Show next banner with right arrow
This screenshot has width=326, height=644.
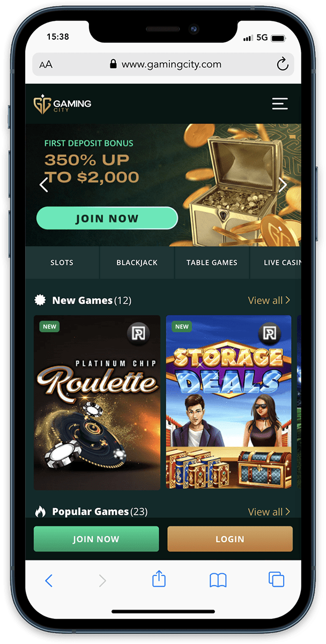click(x=283, y=185)
